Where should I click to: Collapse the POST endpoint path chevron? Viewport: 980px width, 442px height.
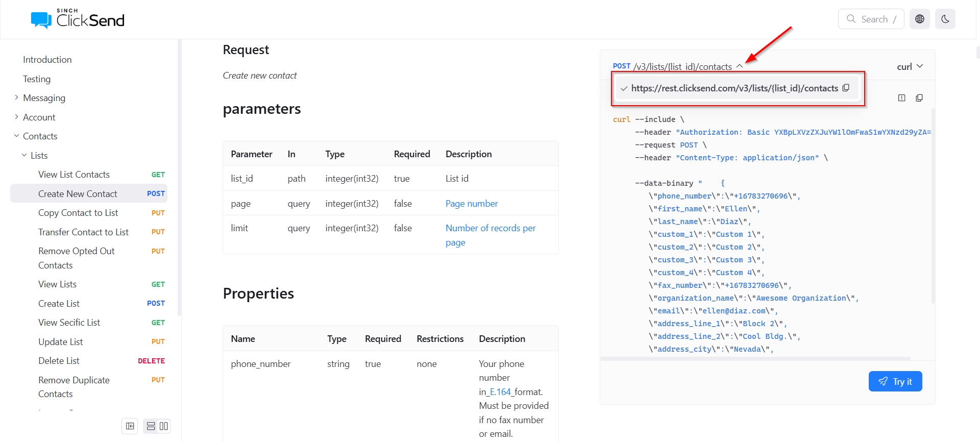pyautogui.click(x=740, y=66)
